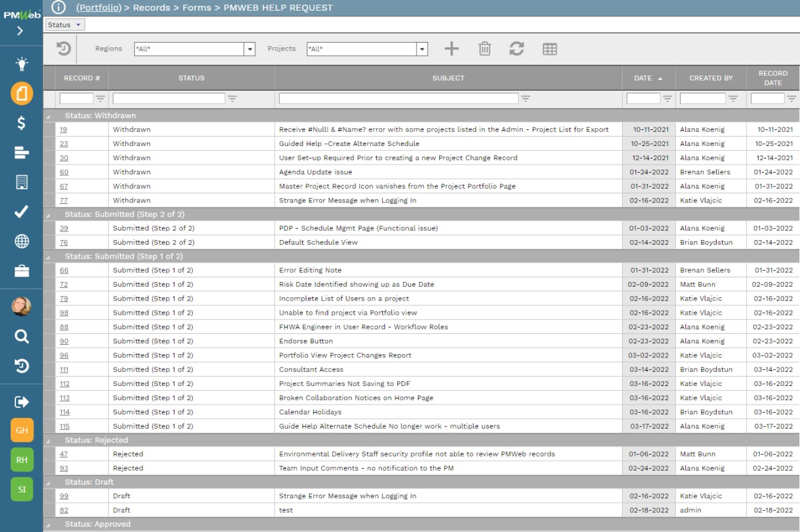800x532 pixels.
Task: Click the Subject filter input field
Action: [398, 99]
